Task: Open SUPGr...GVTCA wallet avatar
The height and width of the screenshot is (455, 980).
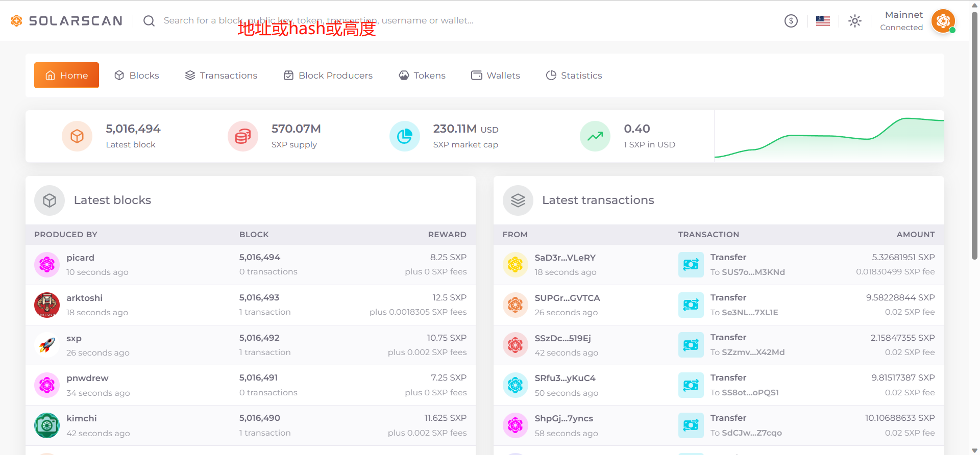Action: click(516, 305)
